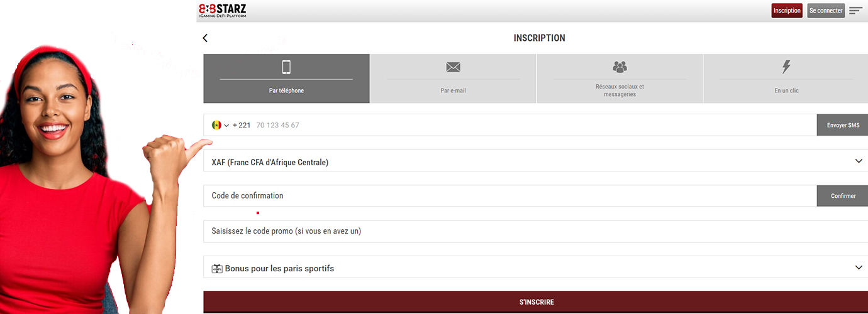
Task: Focus the promo code input field
Action: pos(536,231)
